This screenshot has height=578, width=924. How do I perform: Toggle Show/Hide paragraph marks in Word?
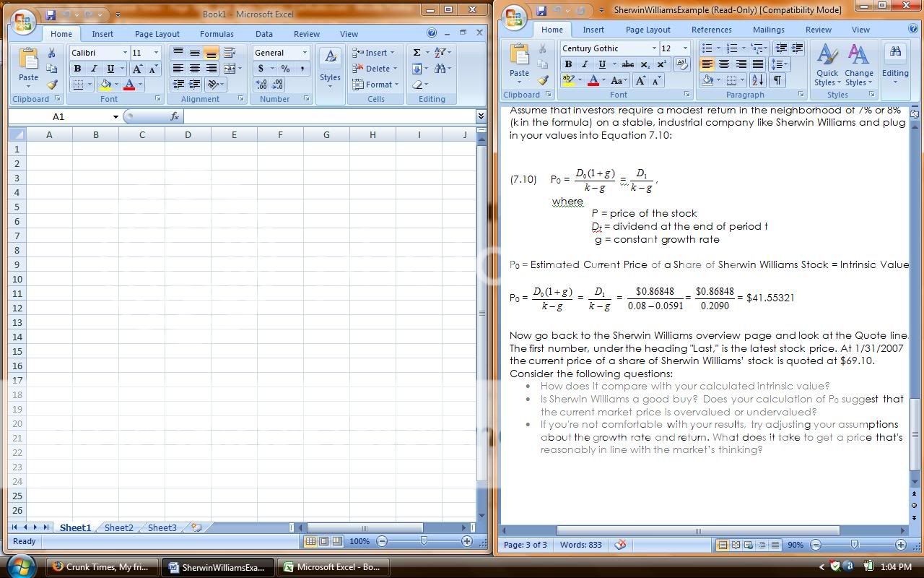click(777, 80)
